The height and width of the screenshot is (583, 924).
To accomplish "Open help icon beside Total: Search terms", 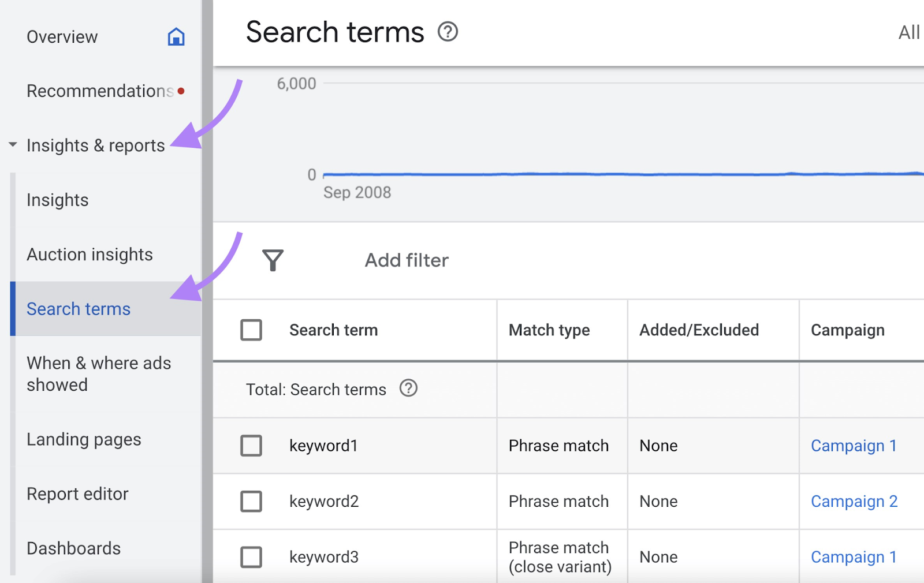I will pos(408,388).
